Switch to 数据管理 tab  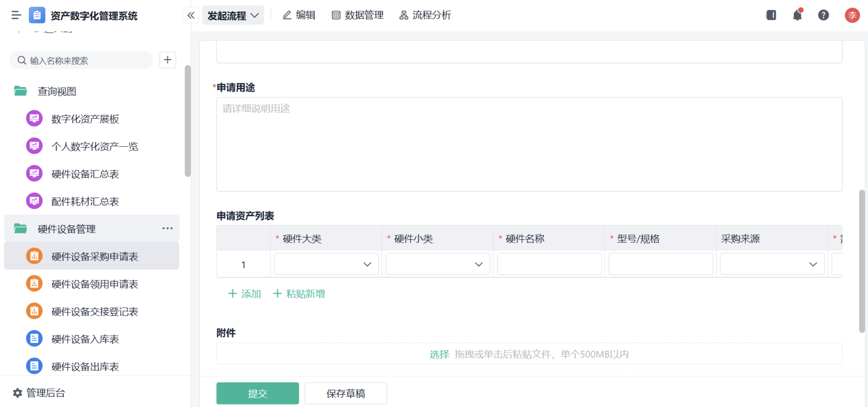click(x=357, y=15)
